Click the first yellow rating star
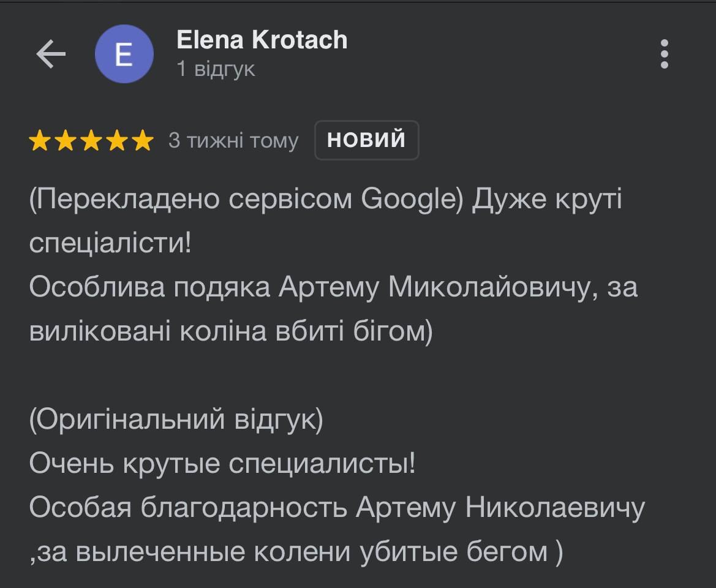Image resolution: width=716 pixels, height=588 pixels. tap(40, 141)
